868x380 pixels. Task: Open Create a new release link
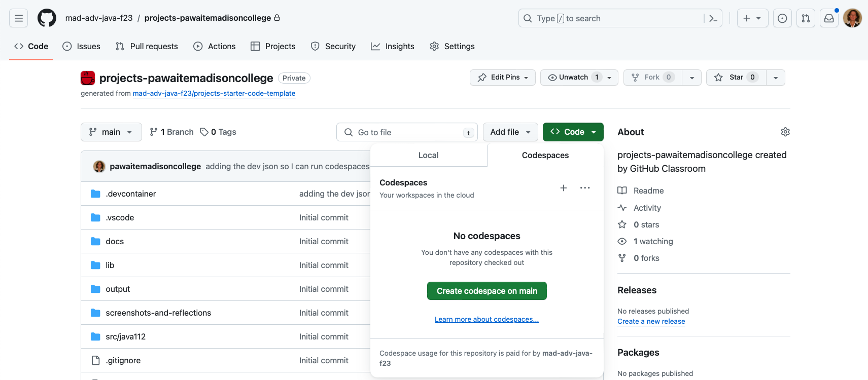coord(651,321)
